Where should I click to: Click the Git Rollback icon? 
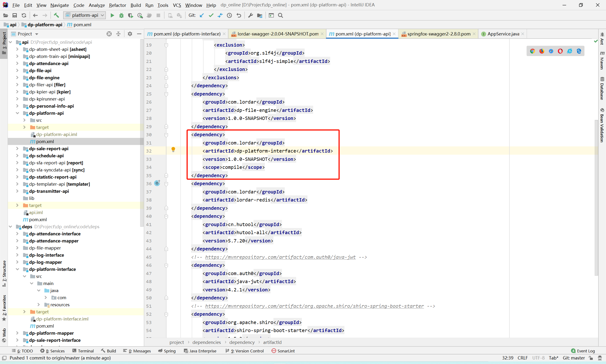click(x=239, y=15)
